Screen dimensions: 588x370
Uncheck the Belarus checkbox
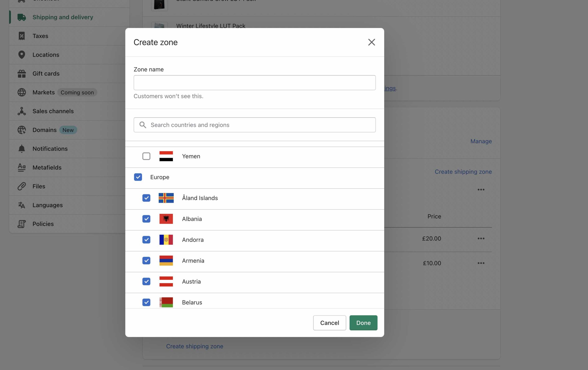[x=146, y=302]
